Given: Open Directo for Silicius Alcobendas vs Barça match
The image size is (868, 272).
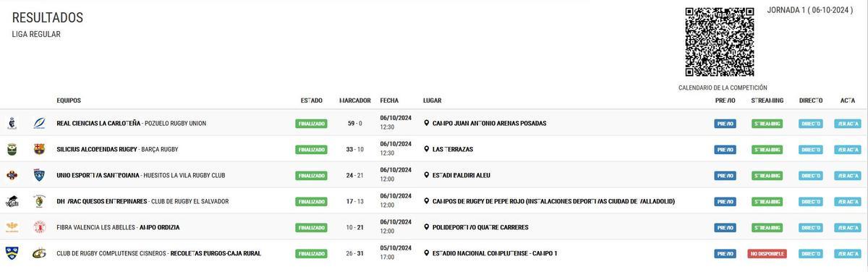Looking at the screenshot, I should coord(811,150).
